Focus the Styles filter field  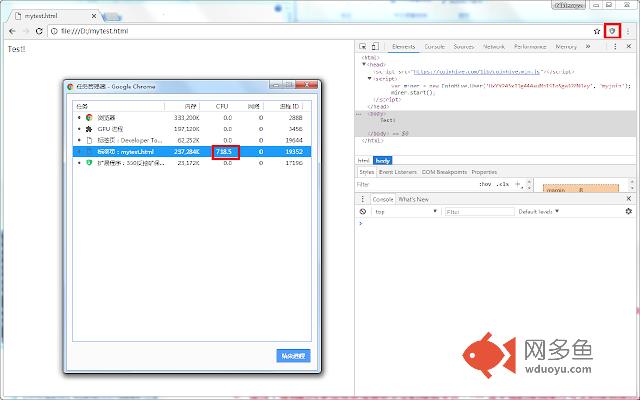point(414,184)
